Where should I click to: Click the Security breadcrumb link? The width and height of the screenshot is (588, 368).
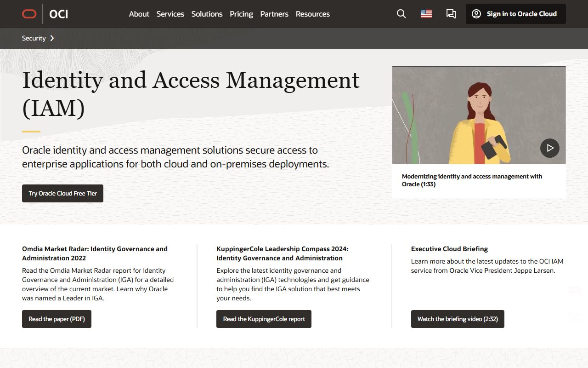pos(33,38)
